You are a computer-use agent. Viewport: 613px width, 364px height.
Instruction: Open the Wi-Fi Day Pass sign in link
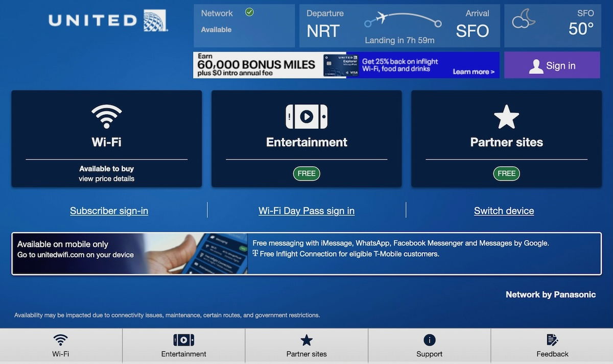point(306,211)
